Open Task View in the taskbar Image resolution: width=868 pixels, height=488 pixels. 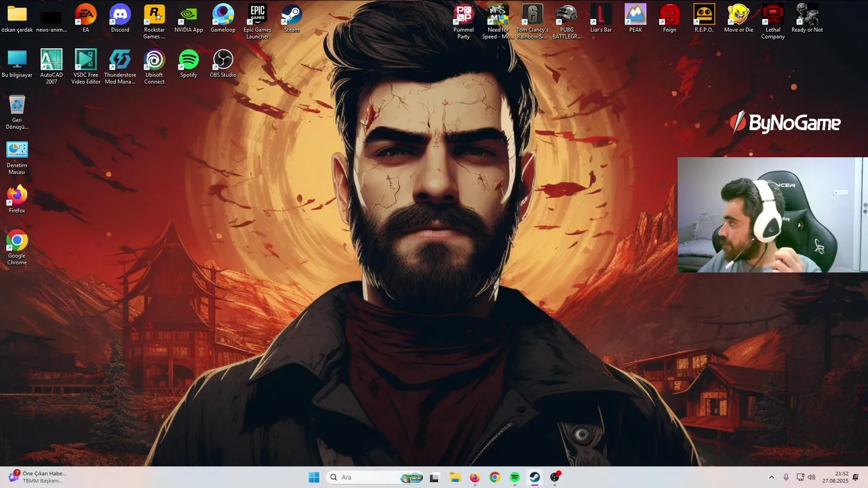(x=434, y=477)
